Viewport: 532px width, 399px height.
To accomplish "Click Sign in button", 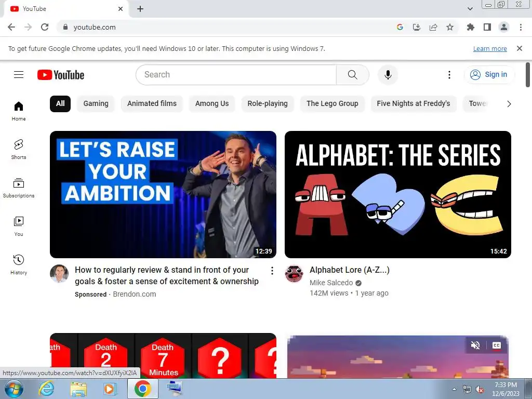I will coord(489,75).
